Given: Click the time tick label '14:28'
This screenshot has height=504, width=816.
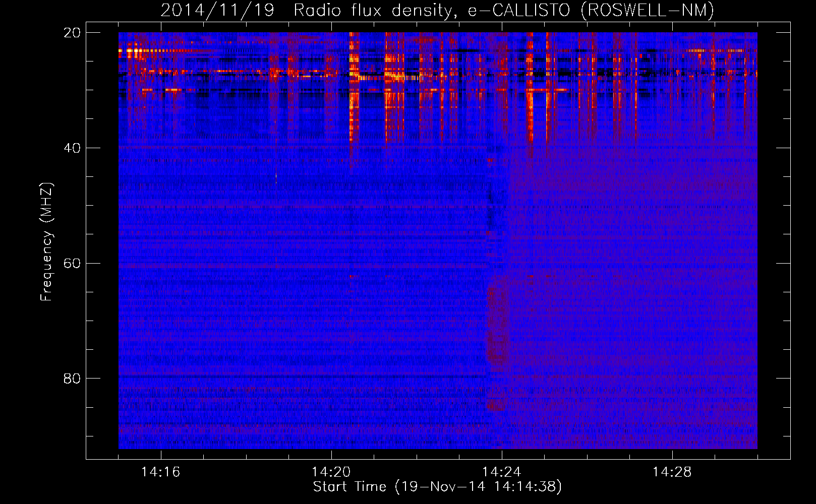Looking at the screenshot, I should [672, 472].
